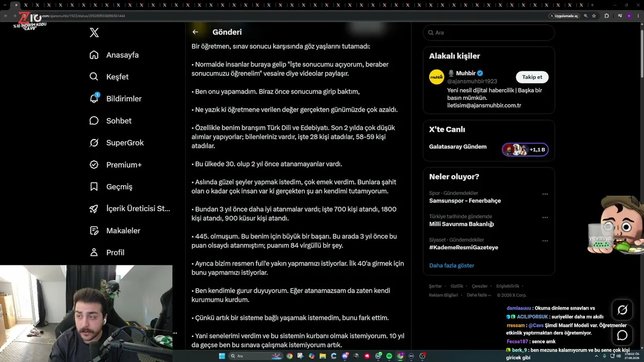Click the Erişilebilirlik footer link
This screenshot has width=644, height=362.
point(508,286)
